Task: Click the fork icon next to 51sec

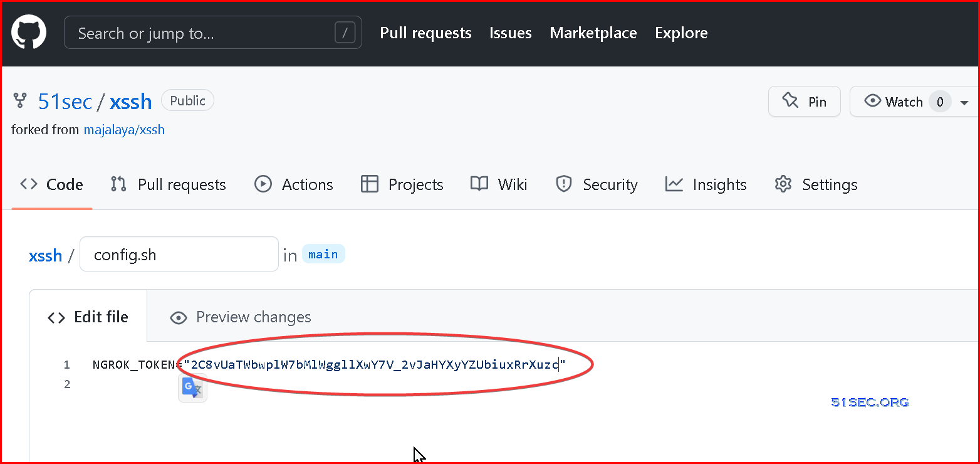Action: click(20, 101)
